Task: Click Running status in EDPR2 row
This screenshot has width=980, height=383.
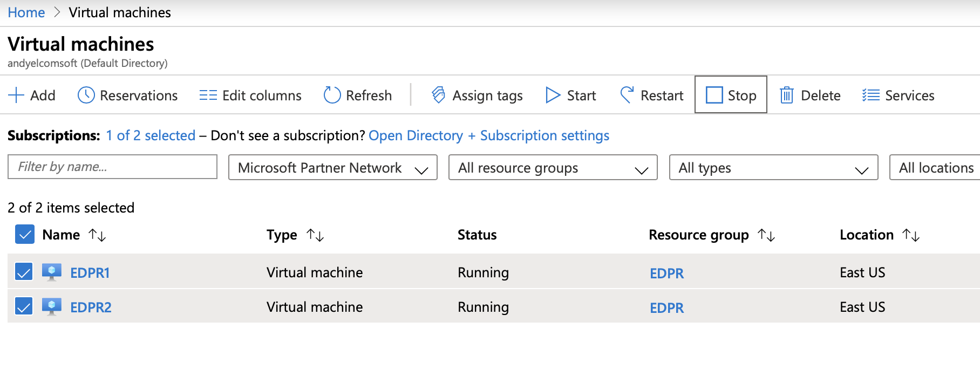Action: 483,307
